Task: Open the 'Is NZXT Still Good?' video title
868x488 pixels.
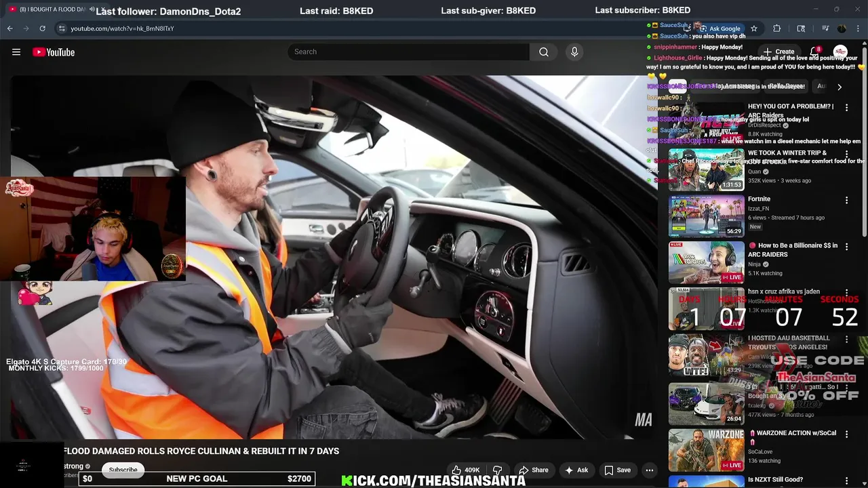Action: [x=775, y=480]
